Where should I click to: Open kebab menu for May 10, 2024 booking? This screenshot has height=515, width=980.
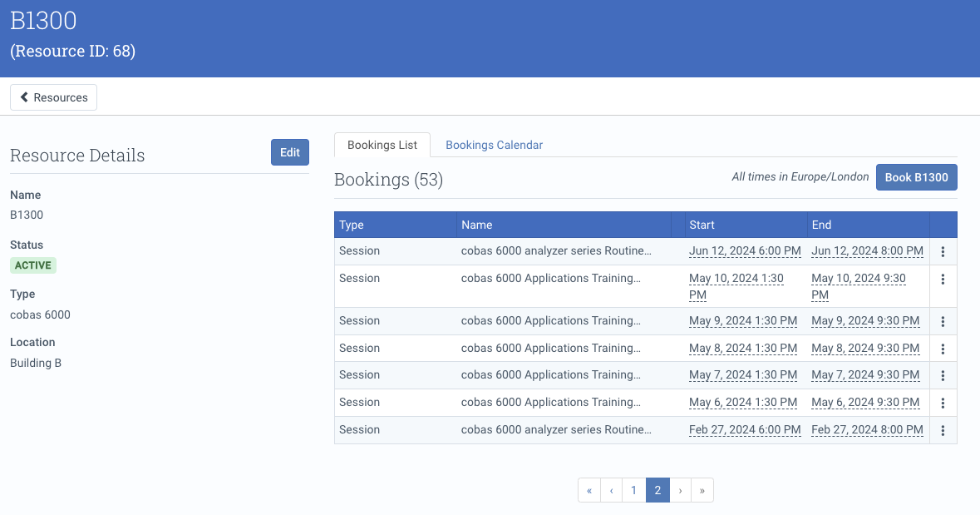pos(943,279)
